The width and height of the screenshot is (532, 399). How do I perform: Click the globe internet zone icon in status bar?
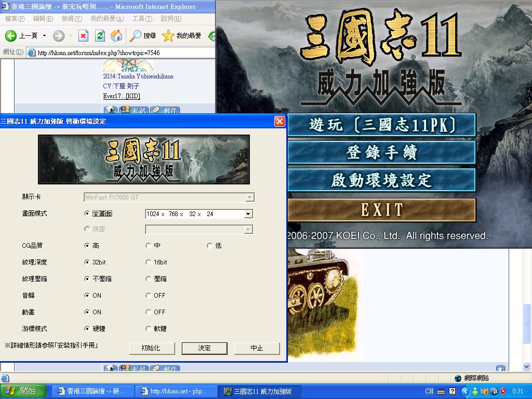[x=458, y=378]
